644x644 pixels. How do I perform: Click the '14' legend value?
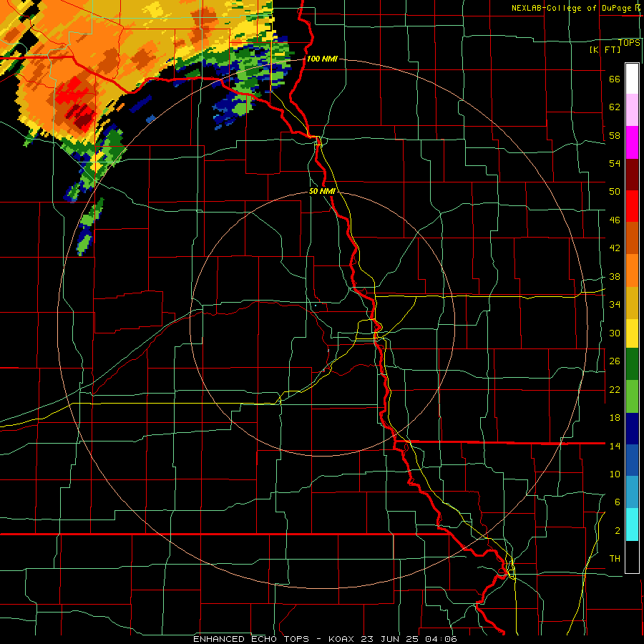(x=615, y=446)
